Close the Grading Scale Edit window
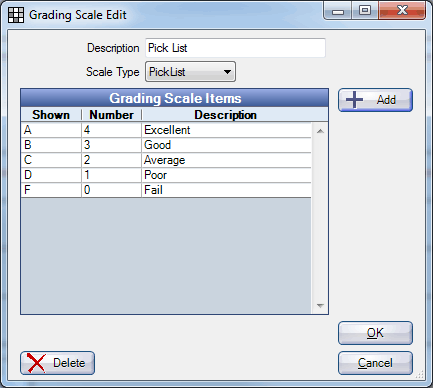The image size is (433, 388). tap(402, 11)
